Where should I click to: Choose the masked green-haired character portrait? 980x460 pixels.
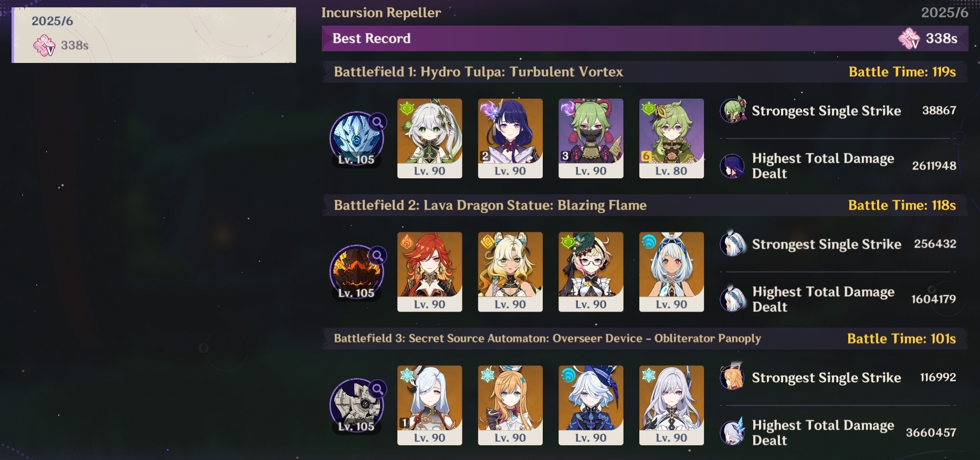(x=591, y=138)
